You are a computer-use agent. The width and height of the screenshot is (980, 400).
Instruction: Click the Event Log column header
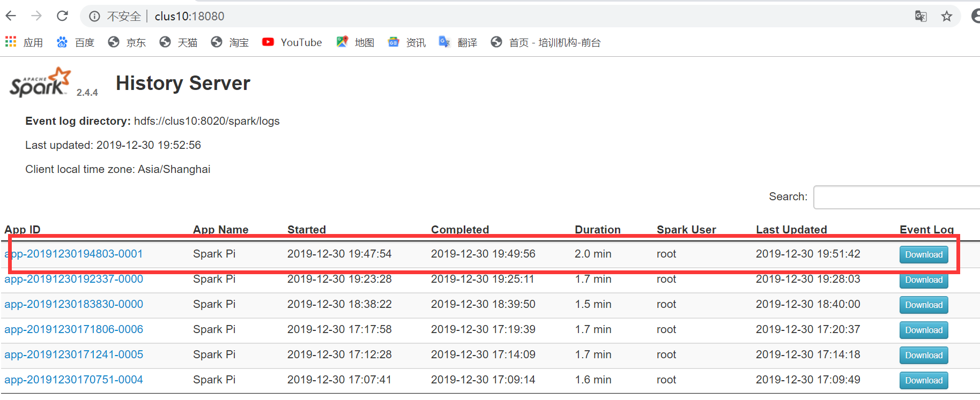(926, 230)
